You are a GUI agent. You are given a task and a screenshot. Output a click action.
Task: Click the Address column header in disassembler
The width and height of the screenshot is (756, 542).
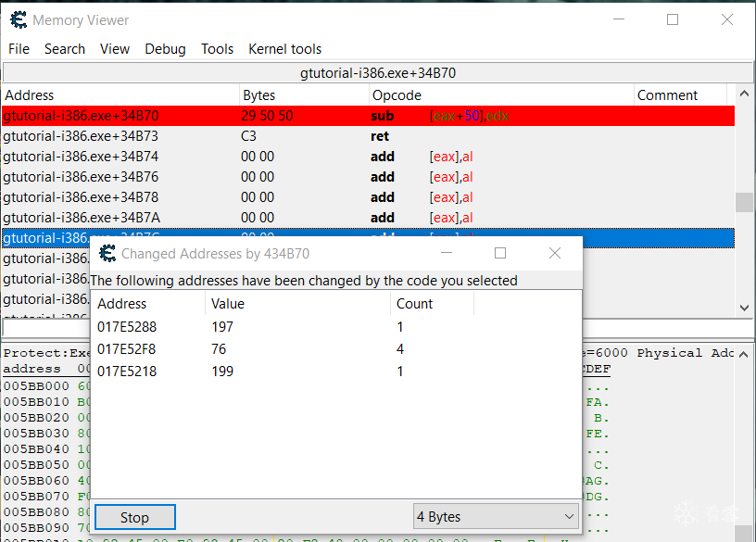tap(120, 95)
